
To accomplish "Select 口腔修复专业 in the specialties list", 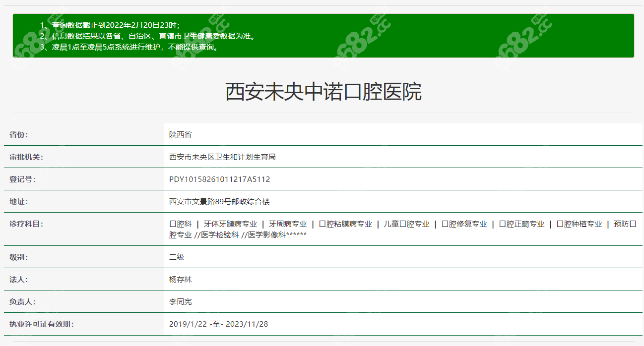I will [x=464, y=224].
